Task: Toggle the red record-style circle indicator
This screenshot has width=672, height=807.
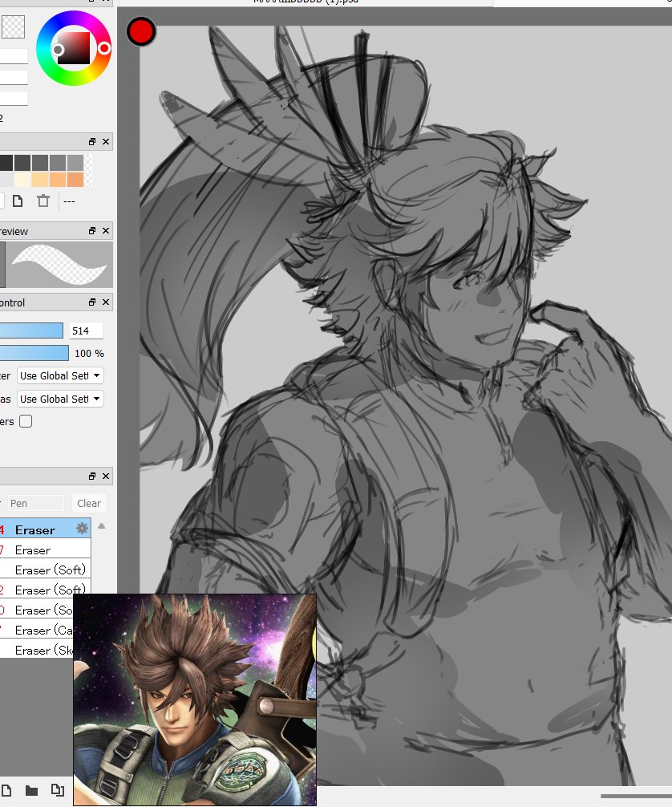Action: [141, 31]
